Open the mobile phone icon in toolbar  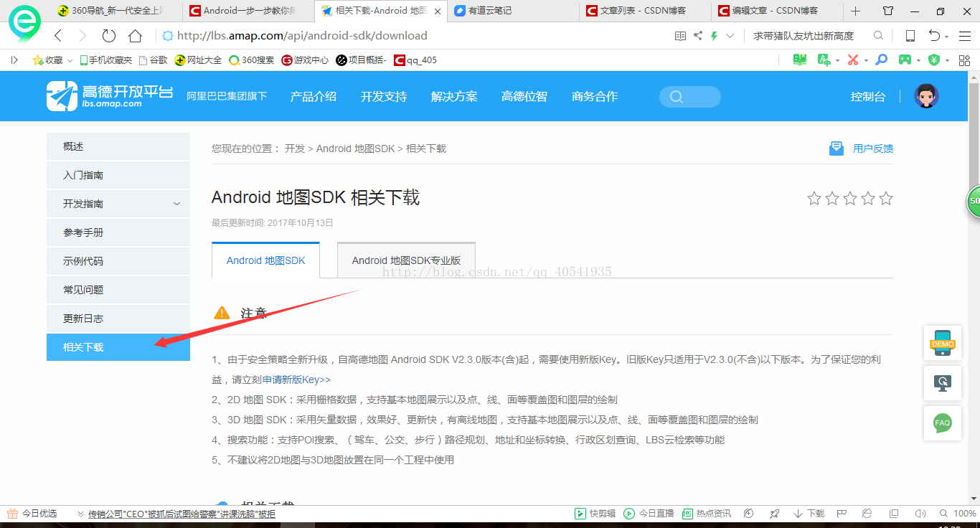pos(910,36)
